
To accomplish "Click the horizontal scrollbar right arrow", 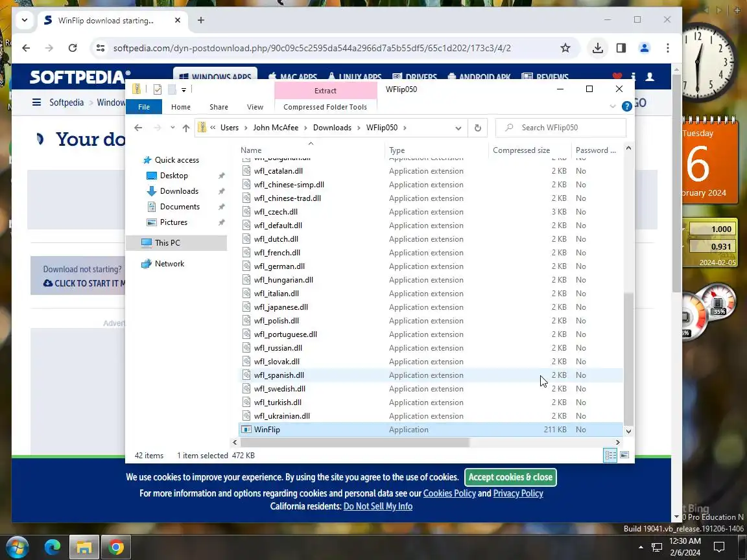I will tap(618, 443).
